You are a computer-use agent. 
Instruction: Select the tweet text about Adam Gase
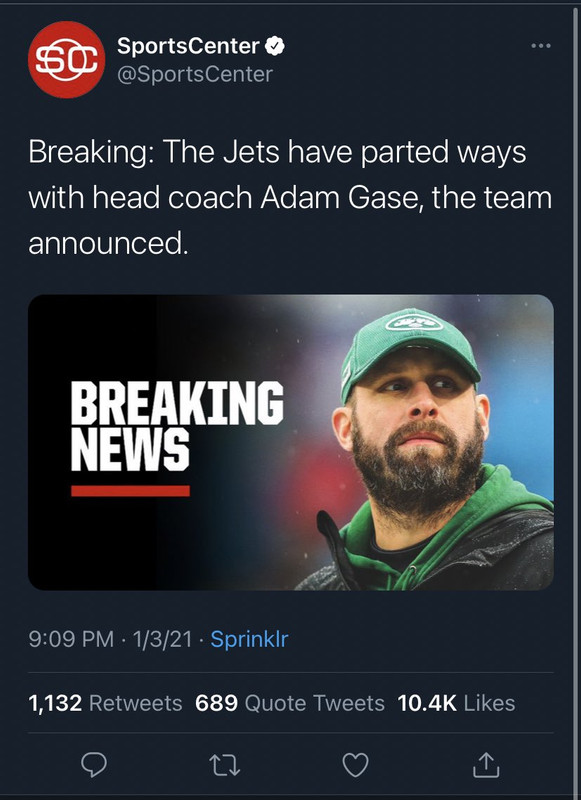pyautogui.click(x=290, y=197)
